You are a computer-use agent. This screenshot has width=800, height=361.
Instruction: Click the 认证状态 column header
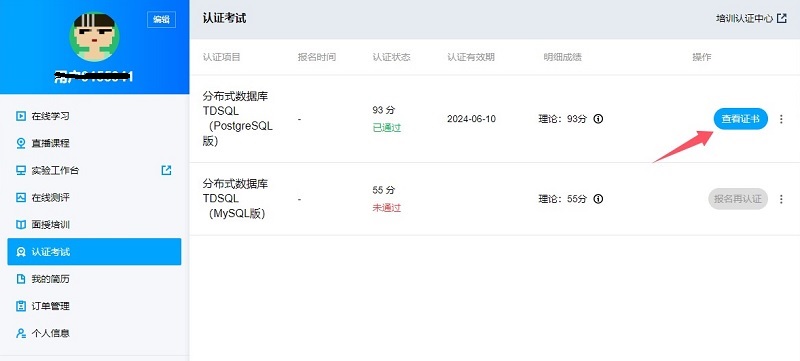[x=391, y=57]
